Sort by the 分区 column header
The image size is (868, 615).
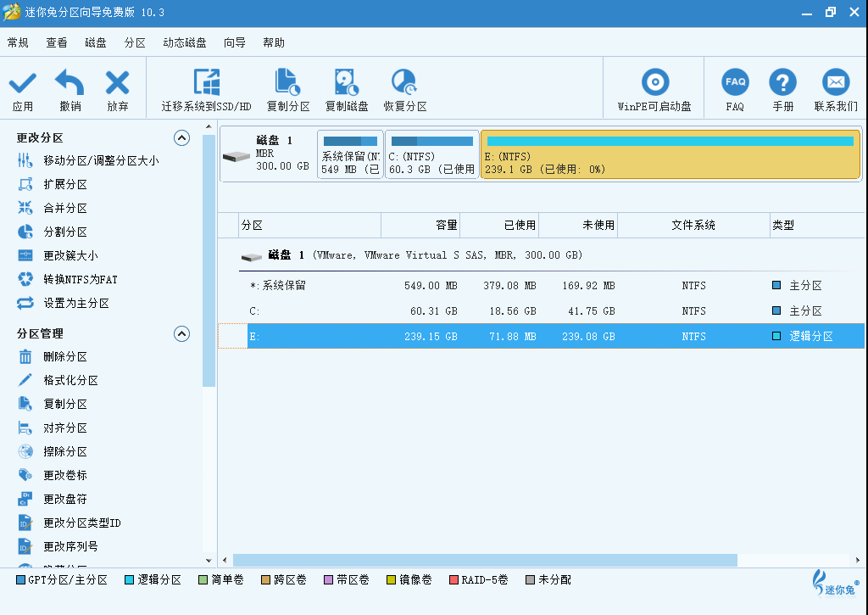click(x=310, y=225)
